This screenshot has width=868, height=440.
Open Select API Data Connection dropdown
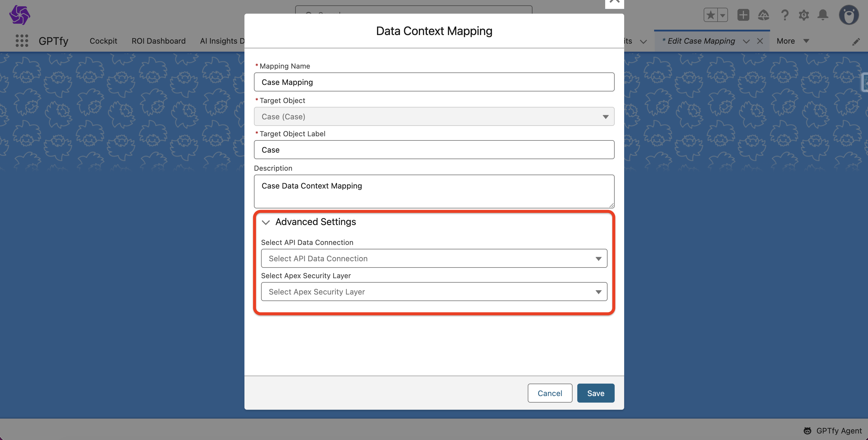pos(434,258)
